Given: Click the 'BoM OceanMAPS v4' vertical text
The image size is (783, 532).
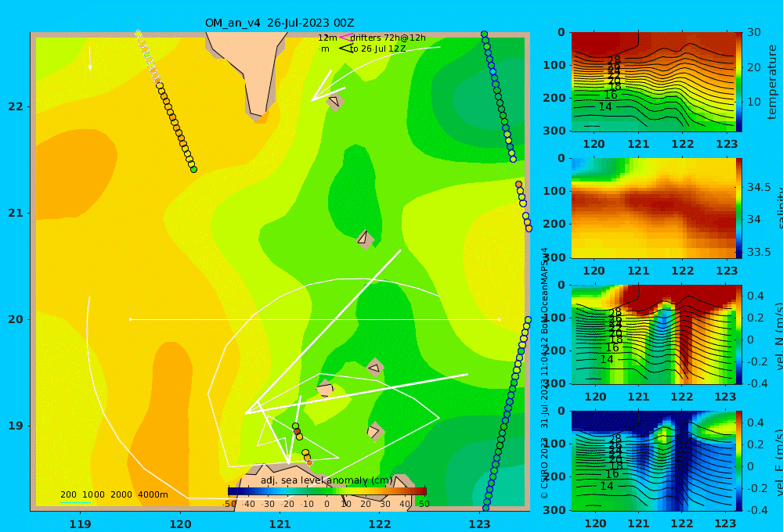Looking at the screenshot, I should [544, 292].
